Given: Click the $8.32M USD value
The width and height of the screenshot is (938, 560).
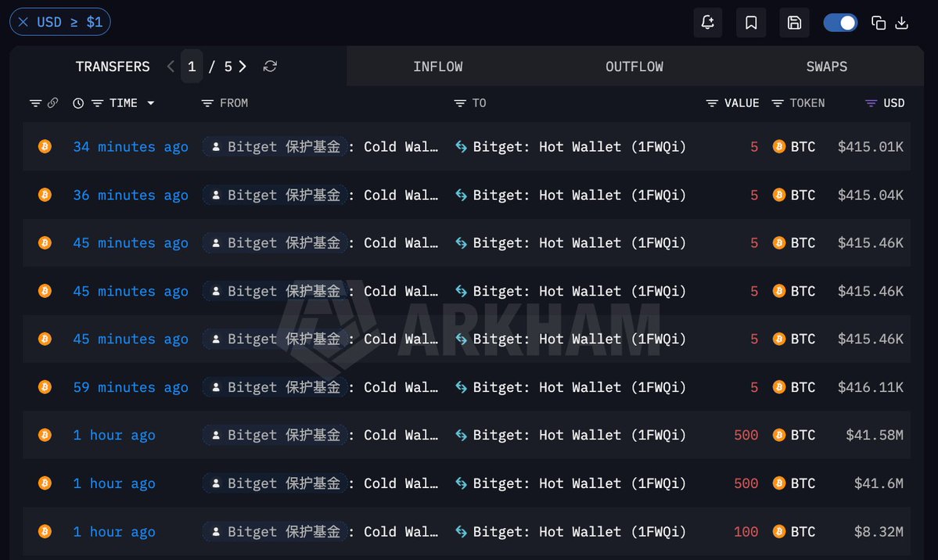Looking at the screenshot, I should pyautogui.click(x=879, y=531).
